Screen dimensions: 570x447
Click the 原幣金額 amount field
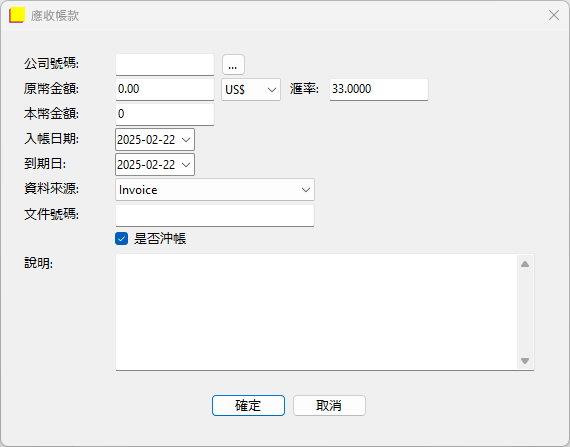coord(165,89)
